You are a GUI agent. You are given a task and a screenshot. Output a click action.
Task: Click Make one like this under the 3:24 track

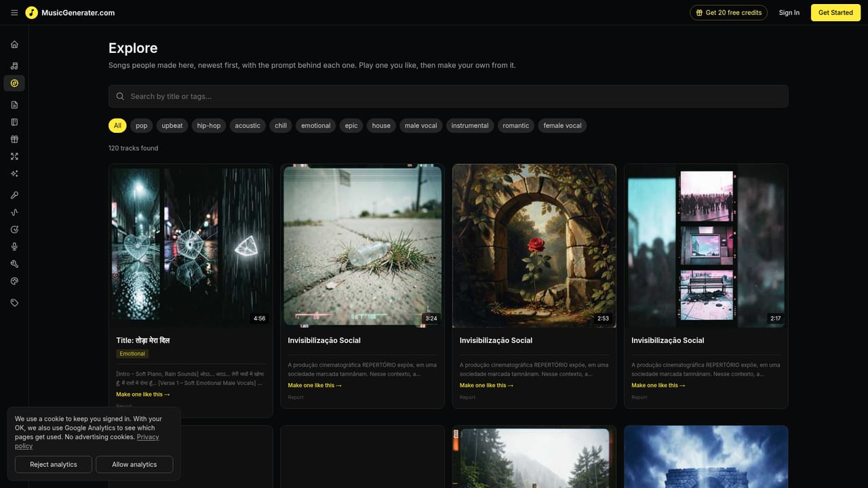tap(315, 385)
